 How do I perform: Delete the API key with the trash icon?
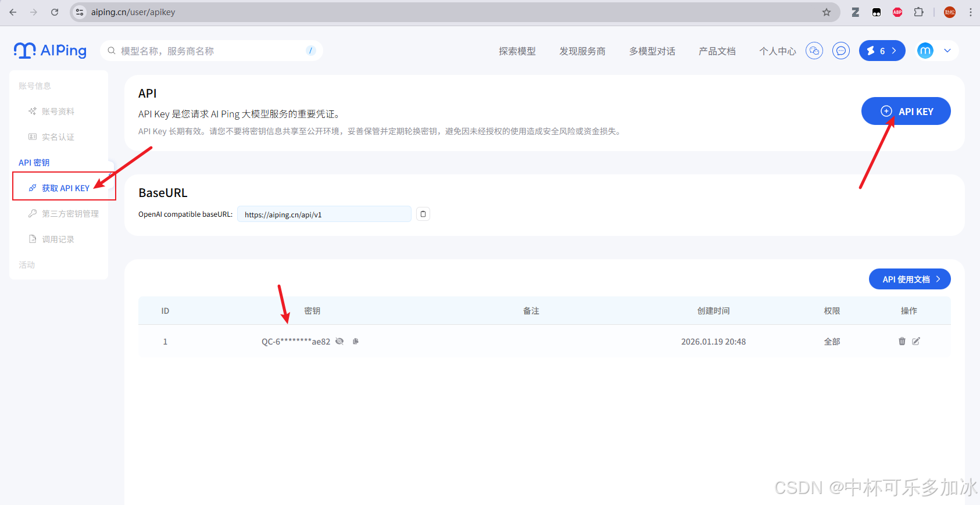[902, 341]
